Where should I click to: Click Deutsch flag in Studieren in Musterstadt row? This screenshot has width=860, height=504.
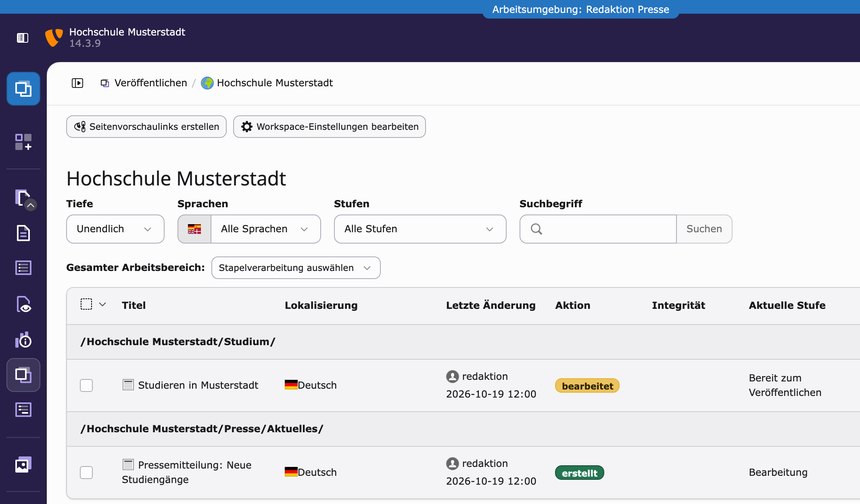coord(291,385)
